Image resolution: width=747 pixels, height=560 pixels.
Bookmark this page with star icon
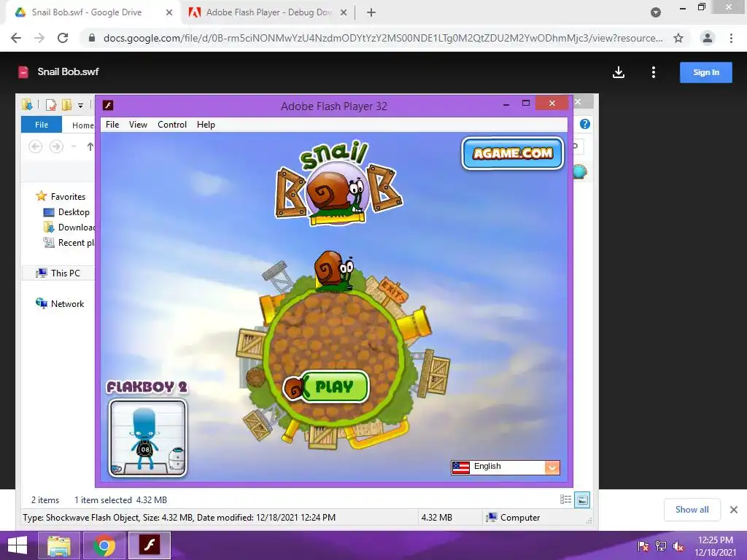point(678,38)
